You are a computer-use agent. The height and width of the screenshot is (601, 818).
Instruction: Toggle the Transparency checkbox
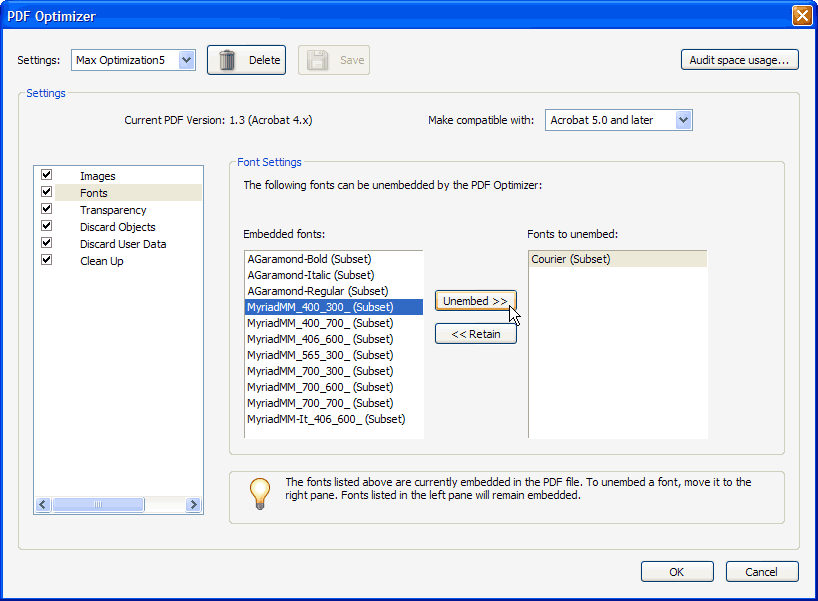tap(46, 209)
